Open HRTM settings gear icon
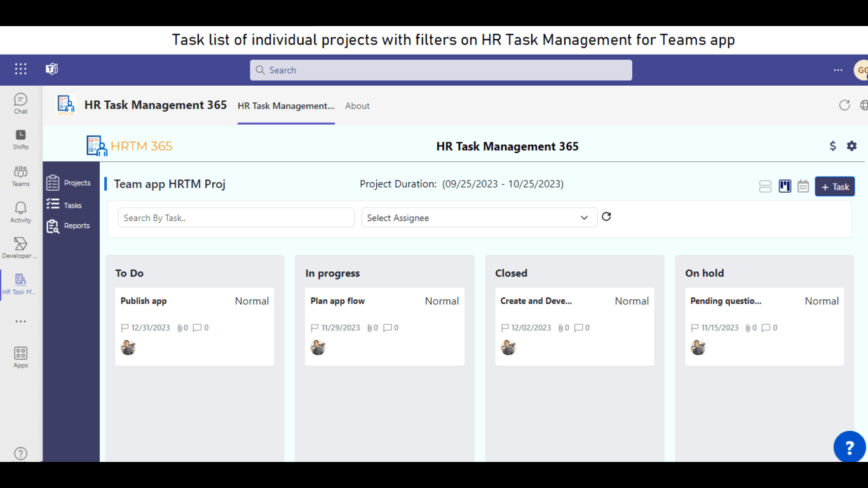Image resolution: width=868 pixels, height=488 pixels. [x=851, y=146]
